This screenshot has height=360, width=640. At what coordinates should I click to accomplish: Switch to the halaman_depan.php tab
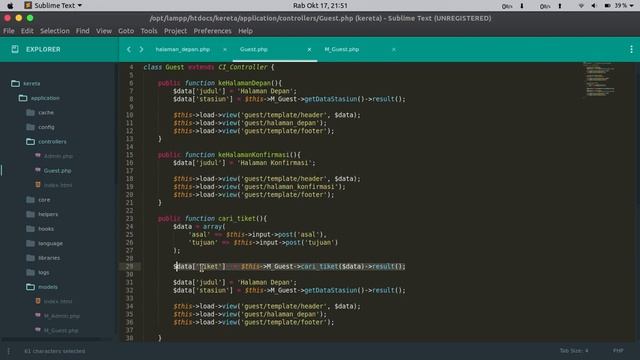[x=182, y=49]
